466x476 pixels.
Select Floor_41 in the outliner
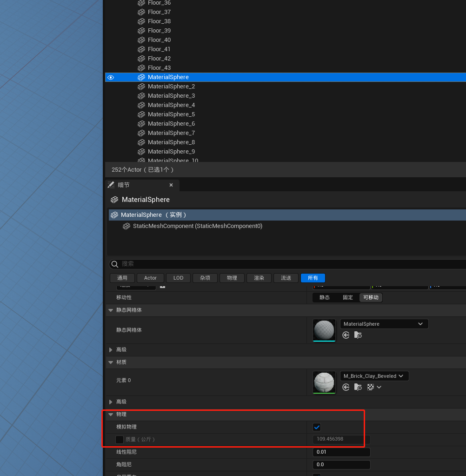(x=159, y=49)
